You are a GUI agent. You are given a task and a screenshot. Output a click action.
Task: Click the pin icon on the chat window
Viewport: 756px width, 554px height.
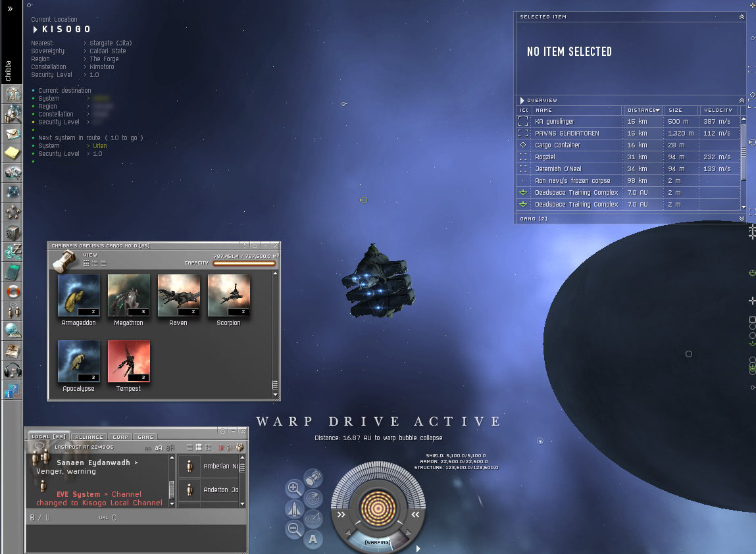click(222, 431)
